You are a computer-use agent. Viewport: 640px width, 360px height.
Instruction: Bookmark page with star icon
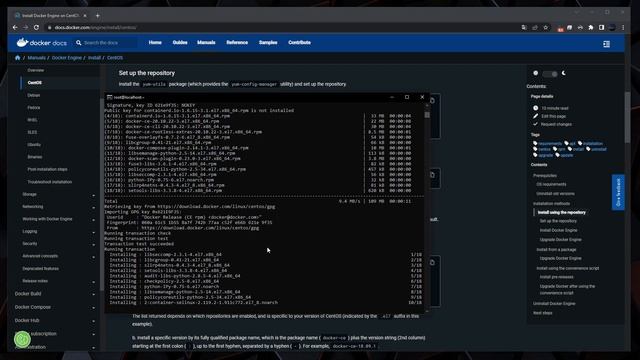tap(546, 27)
